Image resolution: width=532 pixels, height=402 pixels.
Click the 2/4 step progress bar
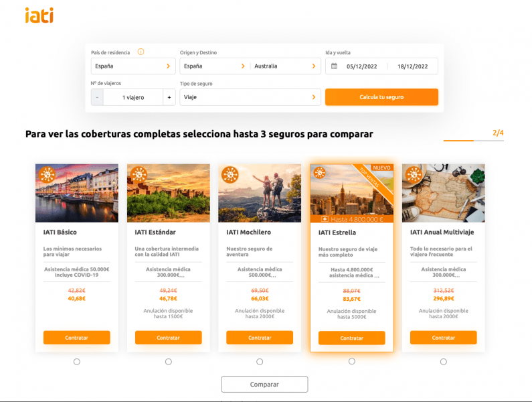(x=474, y=140)
